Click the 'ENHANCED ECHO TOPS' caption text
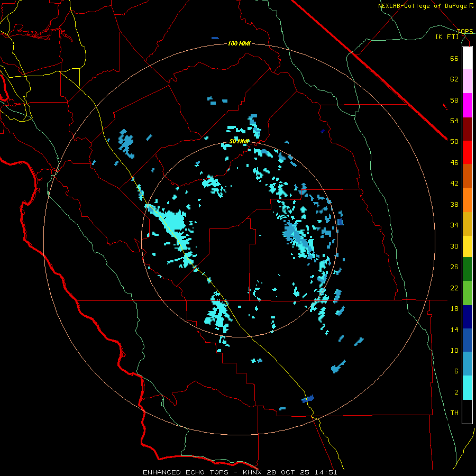This screenshot has width=476, height=476. (x=186, y=472)
